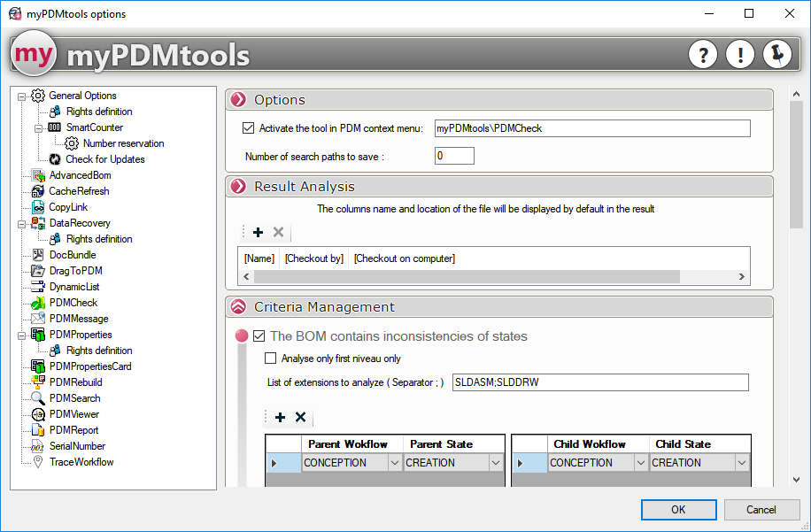Open the Parent Workflow CONCEPTION dropdown
This screenshot has width=811, height=532.
[394, 463]
